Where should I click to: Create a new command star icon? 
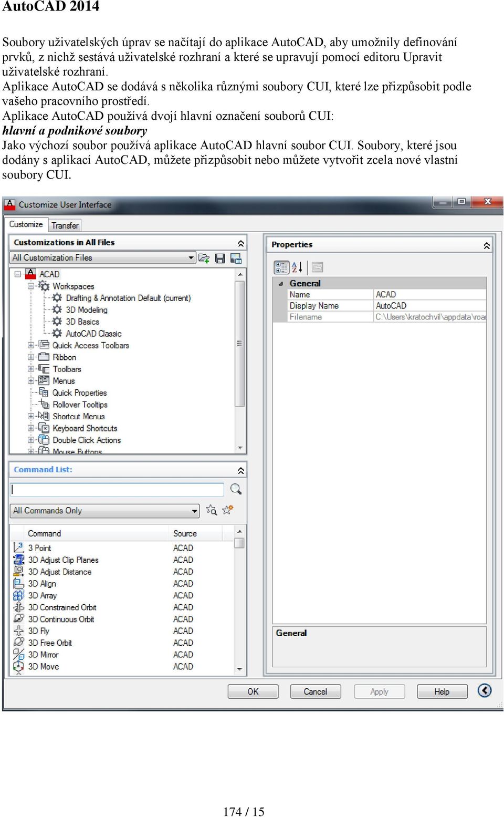tap(227, 510)
